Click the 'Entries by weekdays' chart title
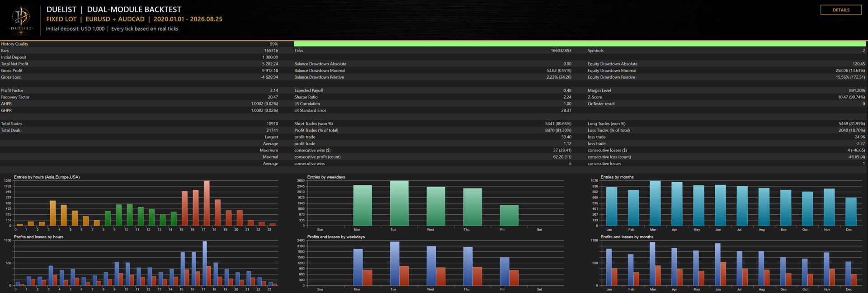Image resolution: width=868 pixels, height=293 pixels. tap(326, 177)
